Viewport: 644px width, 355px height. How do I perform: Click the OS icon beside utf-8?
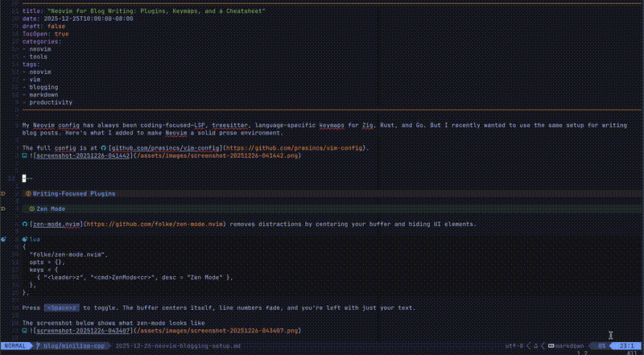pos(536,346)
